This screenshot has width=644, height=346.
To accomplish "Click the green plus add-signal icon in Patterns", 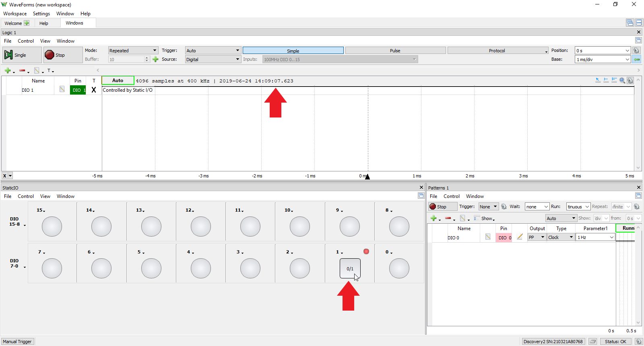I will pyautogui.click(x=433, y=218).
